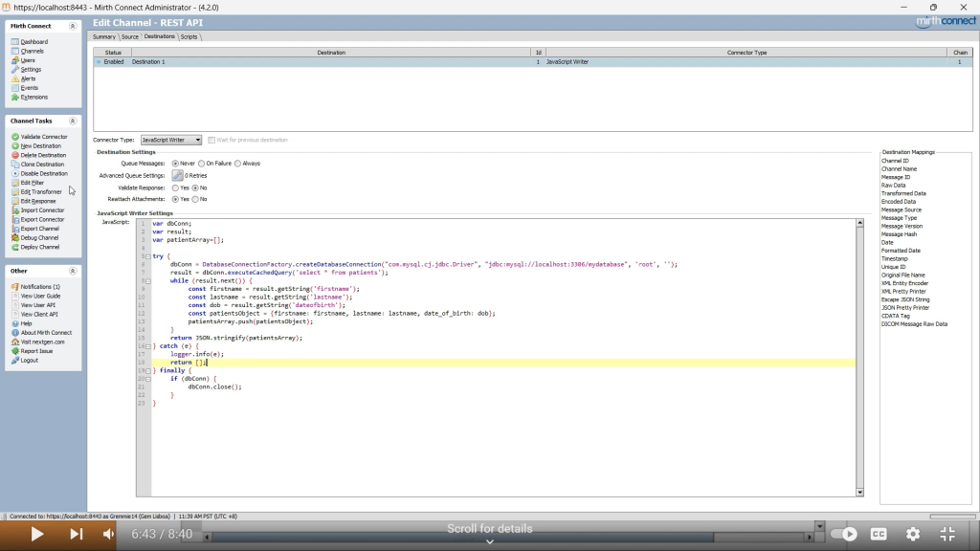Select the Destination 1 table row
Screen dimensions: 980x551
click(533, 62)
